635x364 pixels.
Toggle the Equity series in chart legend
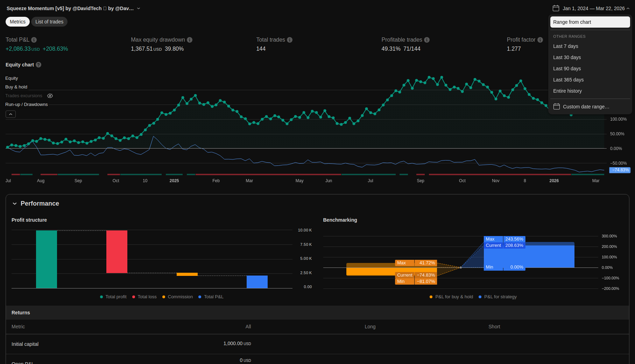(x=12, y=78)
